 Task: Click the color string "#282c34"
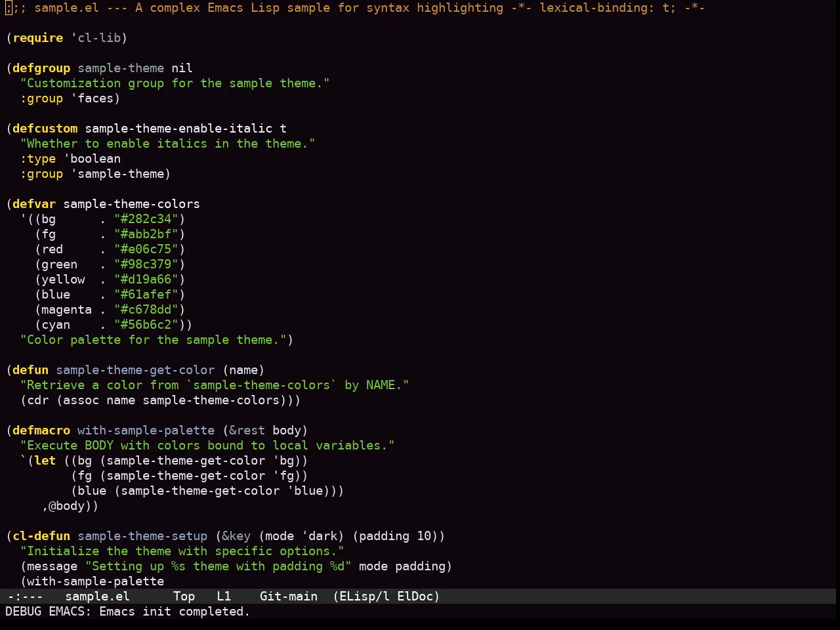146,219
